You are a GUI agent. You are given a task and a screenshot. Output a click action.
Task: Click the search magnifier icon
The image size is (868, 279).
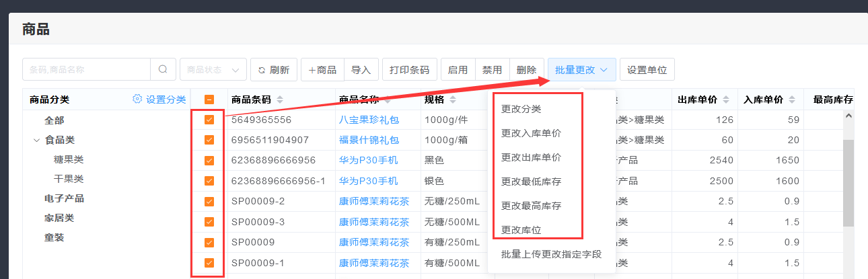pyautogui.click(x=163, y=69)
